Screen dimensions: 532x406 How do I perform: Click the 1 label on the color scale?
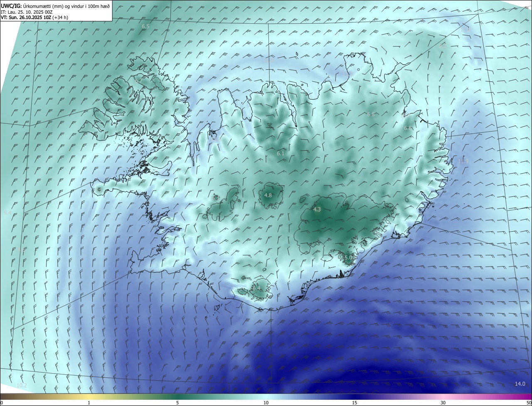click(89, 403)
